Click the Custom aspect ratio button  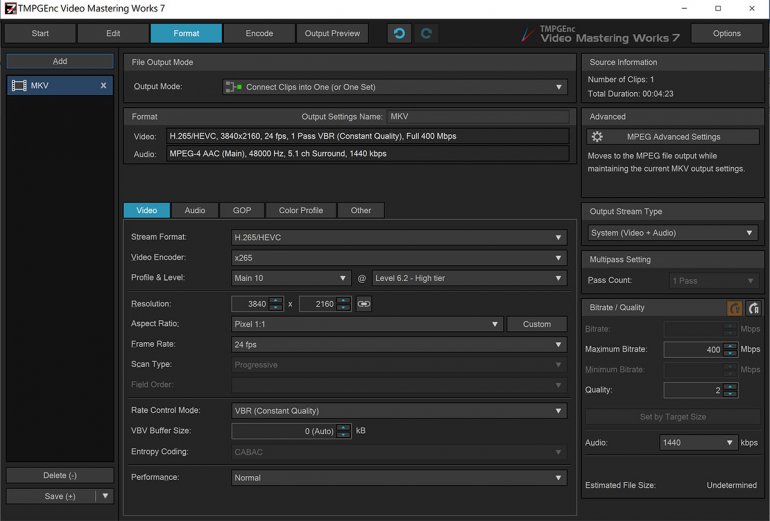(x=536, y=324)
